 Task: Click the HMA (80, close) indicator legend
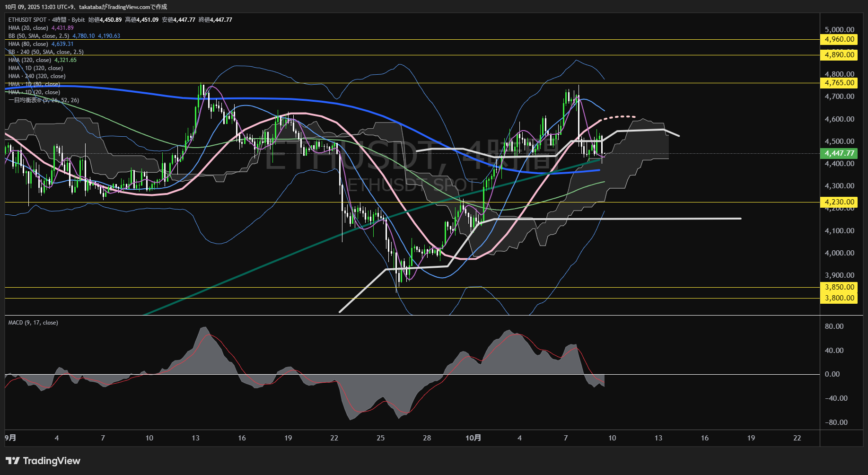28,44
